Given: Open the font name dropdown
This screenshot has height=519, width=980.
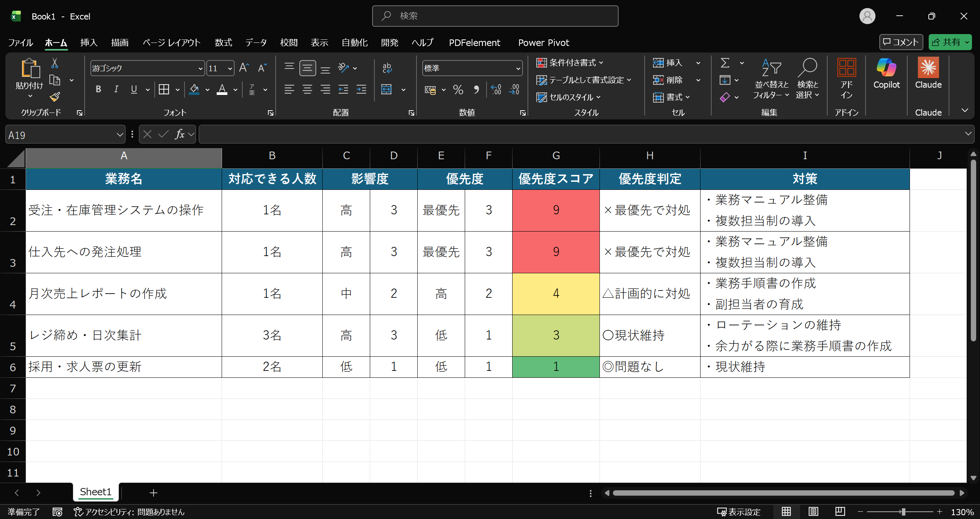Looking at the screenshot, I should tap(200, 69).
